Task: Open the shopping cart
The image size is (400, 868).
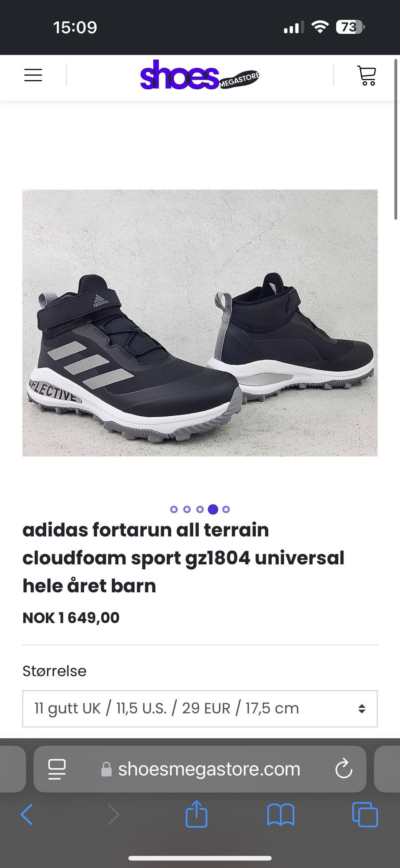Action: point(366,75)
